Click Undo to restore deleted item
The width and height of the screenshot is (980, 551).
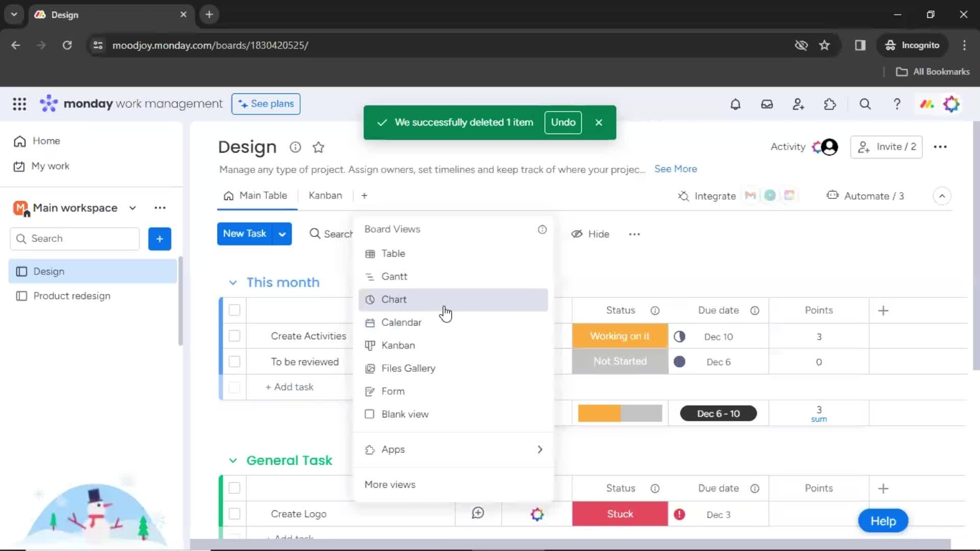point(562,122)
